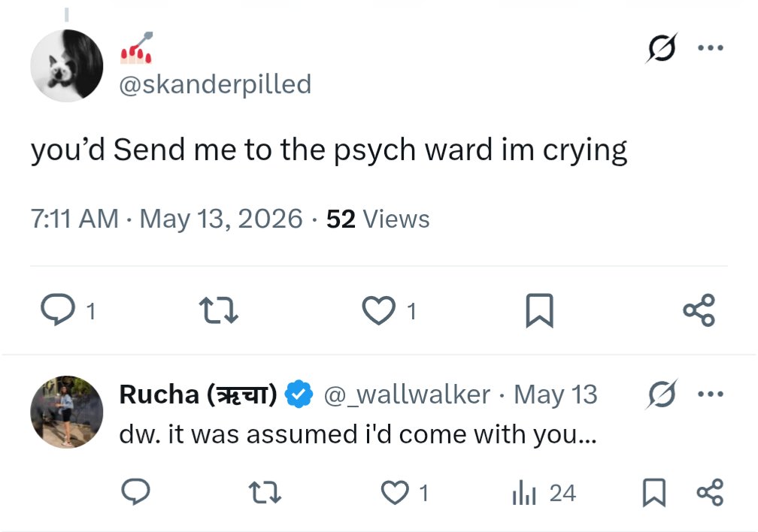This screenshot has width=758, height=532.
Task: Open Grok icon on Rucha's reply
Action: click(661, 394)
